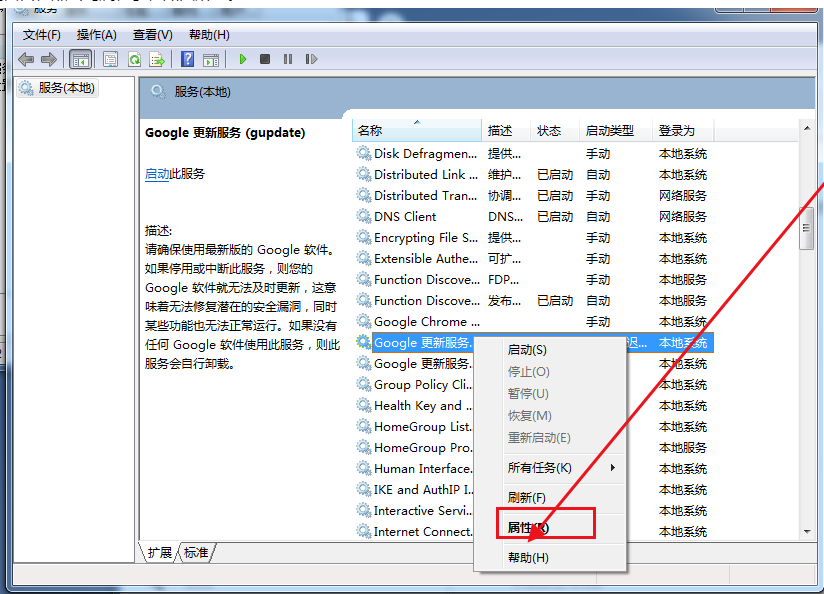Select the Internet Connect... service row
Image resolution: width=824 pixels, height=594 pixels.
pos(414,532)
